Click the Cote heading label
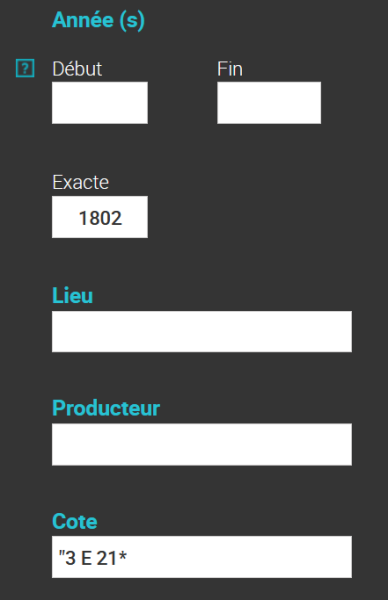388x600 pixels. [x=75, y=521]
